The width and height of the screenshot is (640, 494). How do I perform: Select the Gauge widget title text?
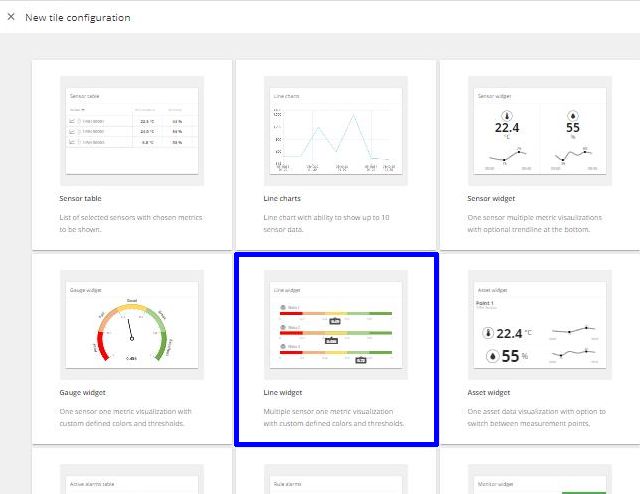[83, 393]
